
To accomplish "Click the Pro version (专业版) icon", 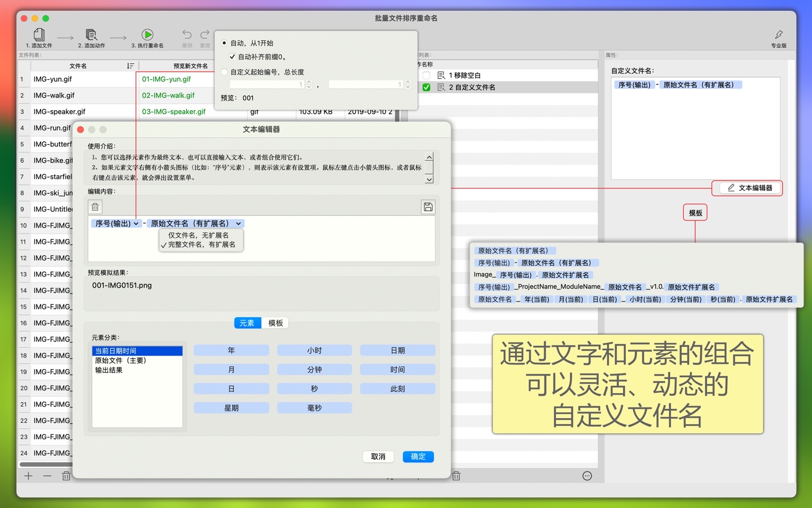I will 779,35.
